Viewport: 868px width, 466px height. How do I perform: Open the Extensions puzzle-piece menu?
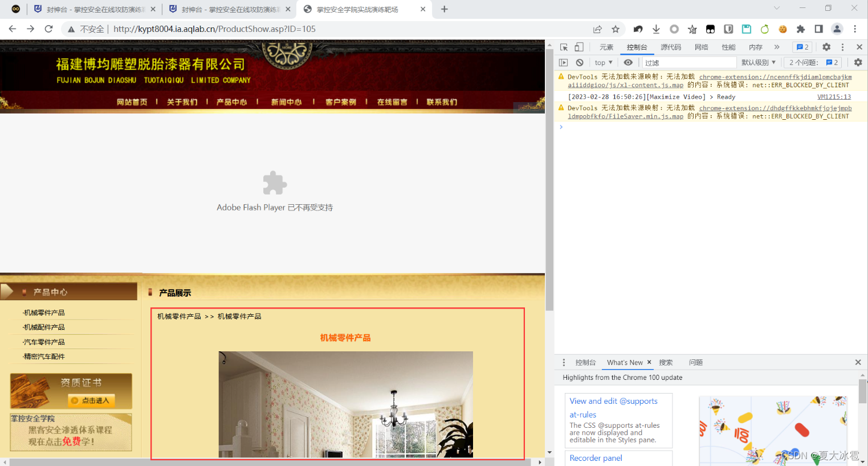point(801,29)
